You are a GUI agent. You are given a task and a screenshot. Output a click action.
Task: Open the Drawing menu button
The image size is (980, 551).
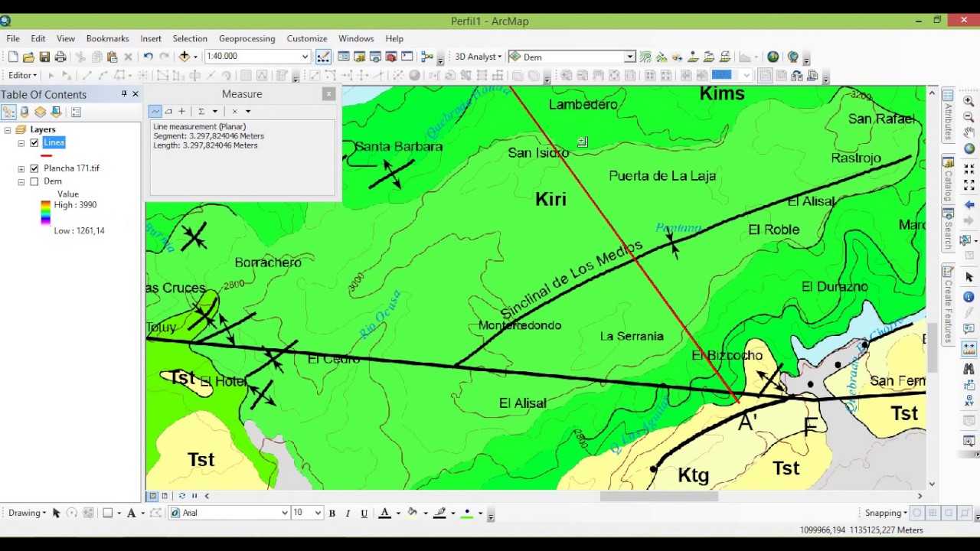click(28, 513)
